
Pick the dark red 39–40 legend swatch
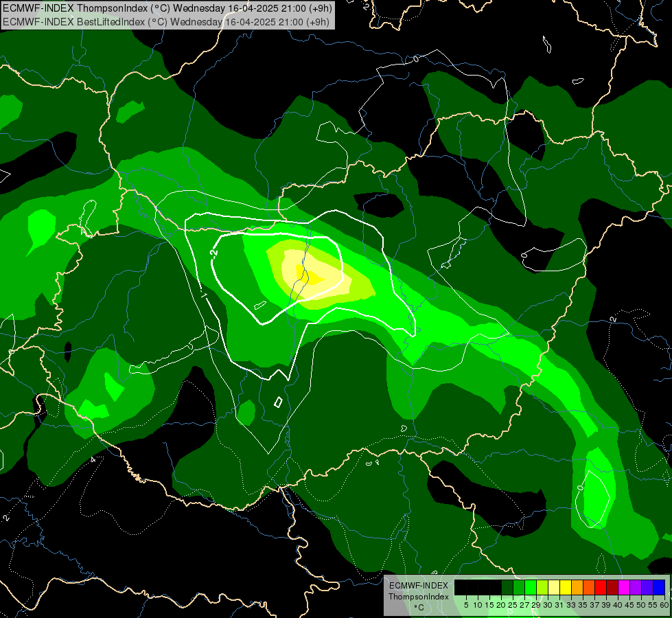[x=612, y=587]
